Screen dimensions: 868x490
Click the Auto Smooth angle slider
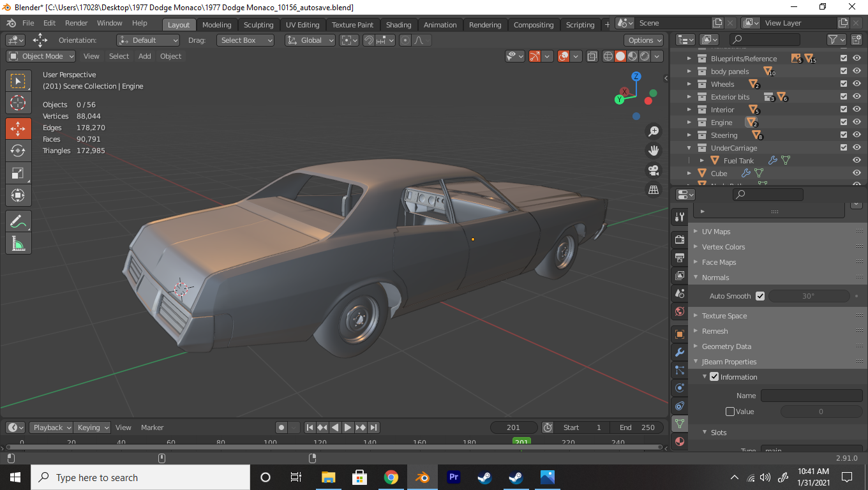[x=809, y=296]
